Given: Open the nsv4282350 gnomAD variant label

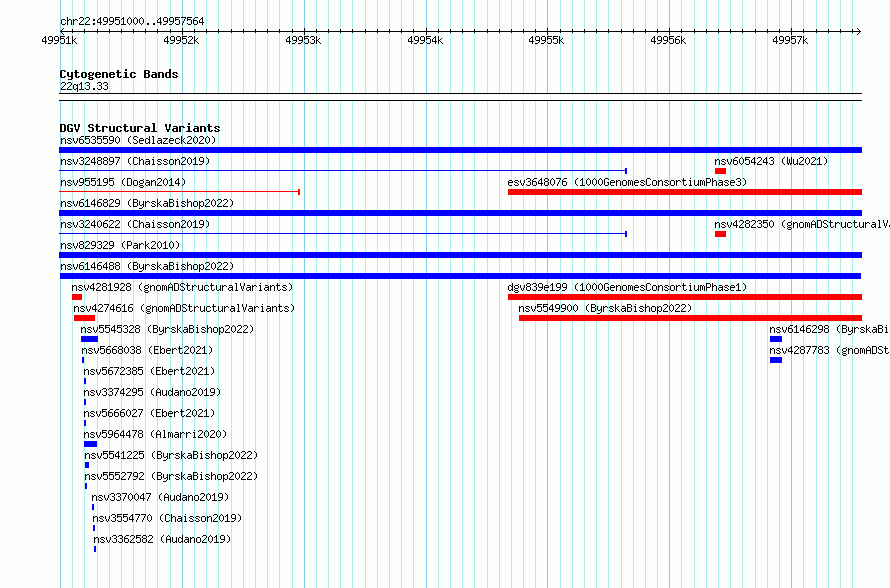Looking at the screenshot, I should (801, 224).
